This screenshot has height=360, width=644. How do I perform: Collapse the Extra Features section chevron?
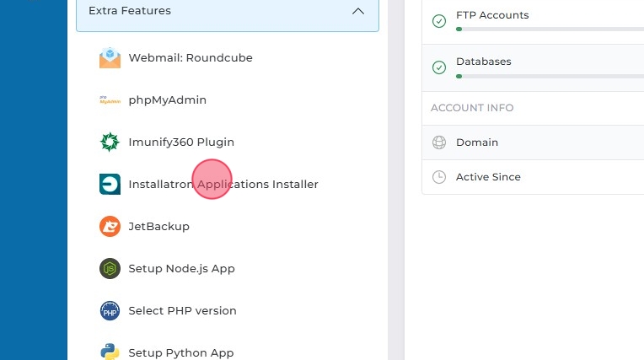pyautogui.click(x=358, y=12)
